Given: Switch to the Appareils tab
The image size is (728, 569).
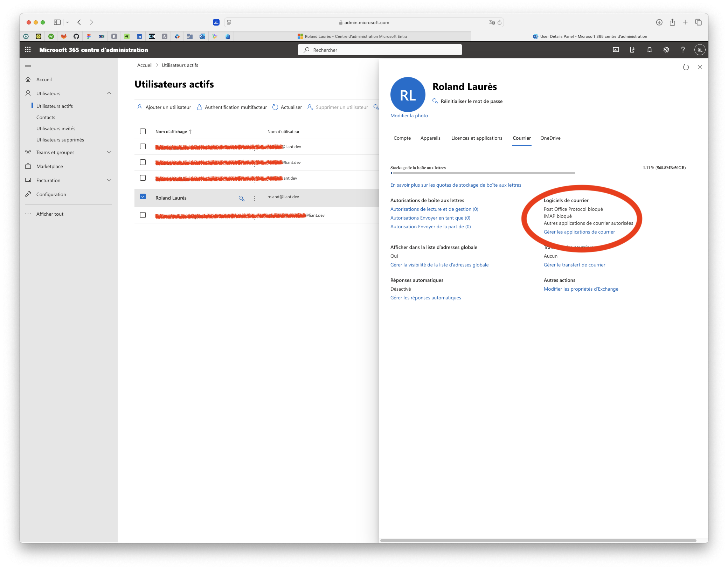Looking at the screenshot, I should click(x=430, y=138).
